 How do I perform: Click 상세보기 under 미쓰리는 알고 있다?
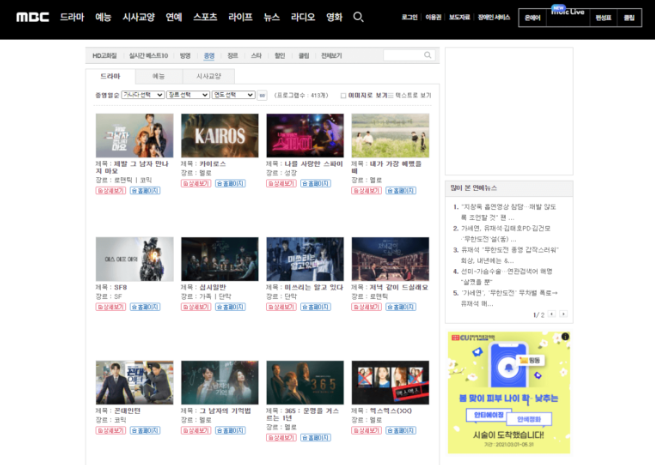(x=282, y=307)
